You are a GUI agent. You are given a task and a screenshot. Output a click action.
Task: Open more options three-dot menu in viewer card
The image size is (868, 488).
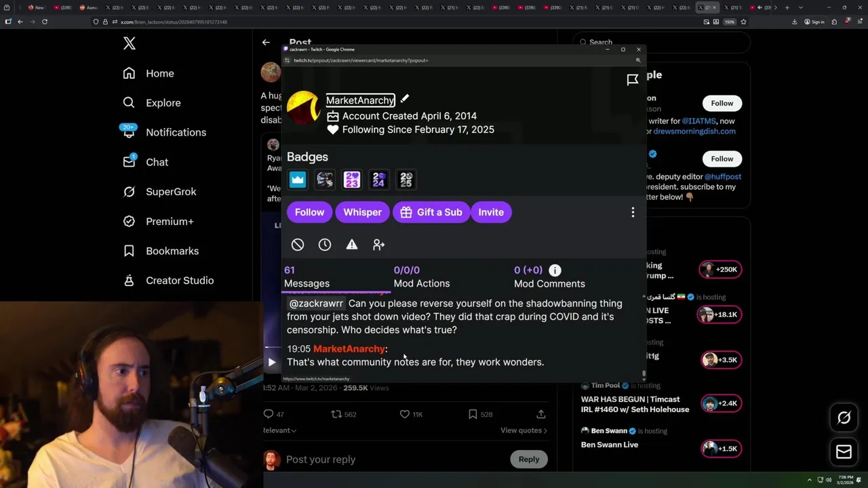(633, 212)
